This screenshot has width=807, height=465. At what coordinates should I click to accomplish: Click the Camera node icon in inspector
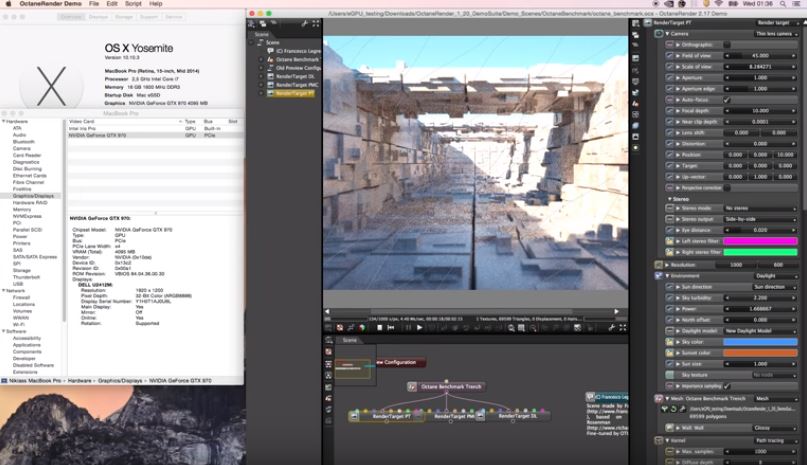coord(659,33)
